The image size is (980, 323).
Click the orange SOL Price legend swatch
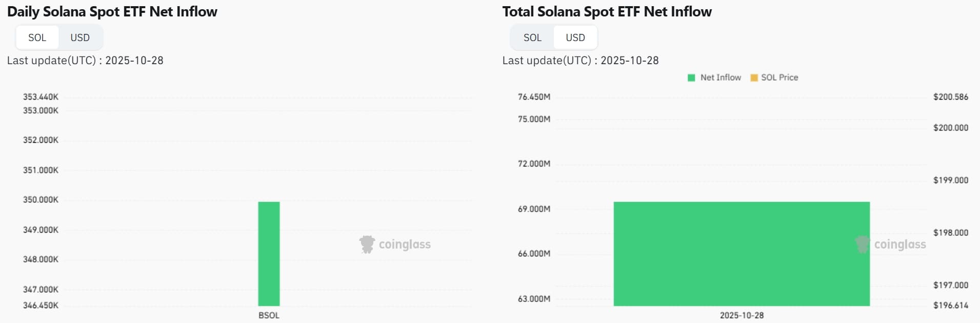click(x=754, y=78)
